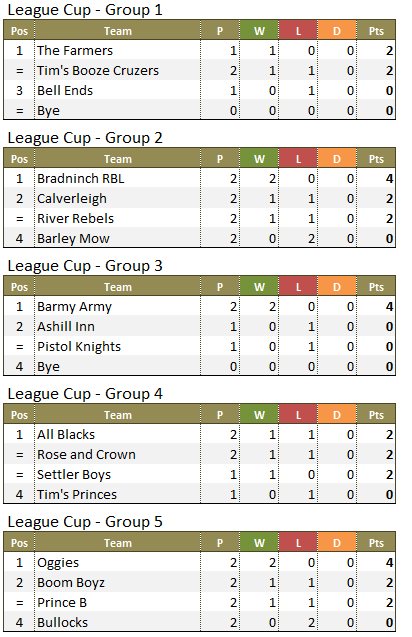Click the Settler Boys team name
Image resolution: width=412 pixels, height=637 pixels.
pyautogui.click(x=74, y=474)
